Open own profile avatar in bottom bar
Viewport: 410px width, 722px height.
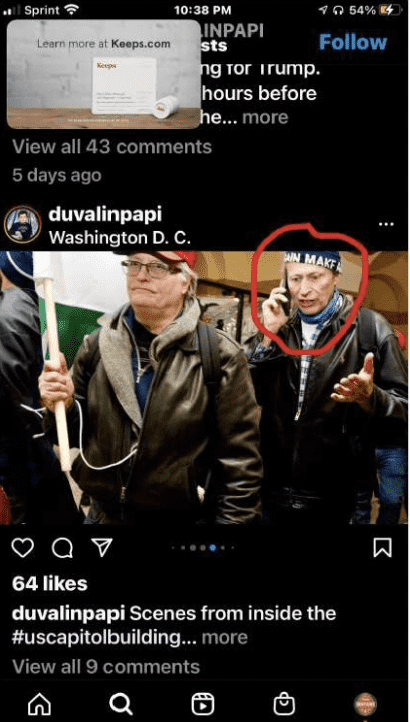pyautogui.click(x=365, y=705)
